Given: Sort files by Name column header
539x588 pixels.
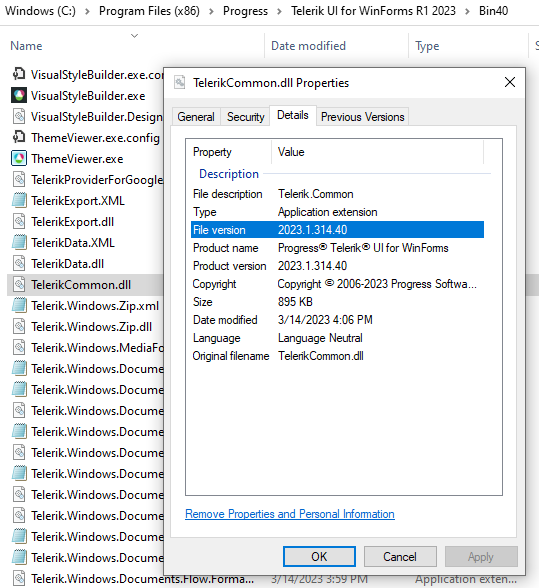Looking at the screenshot, I should click(26, 46).
